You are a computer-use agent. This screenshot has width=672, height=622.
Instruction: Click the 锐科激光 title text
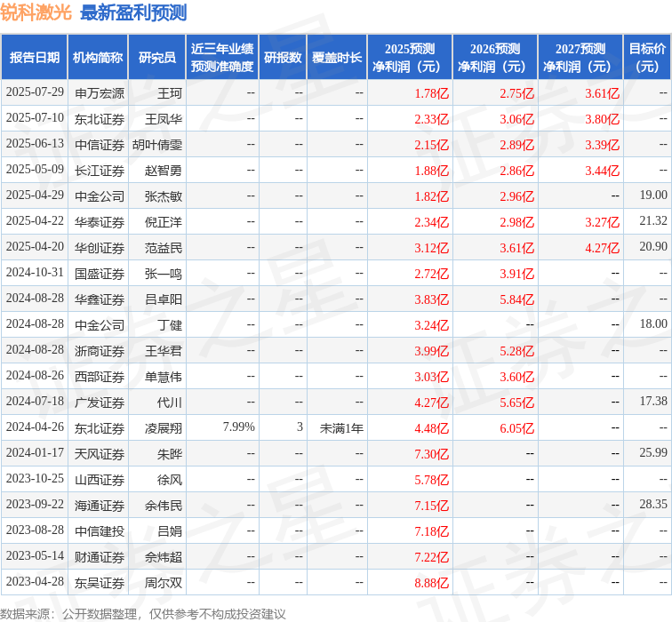[36, 12]
